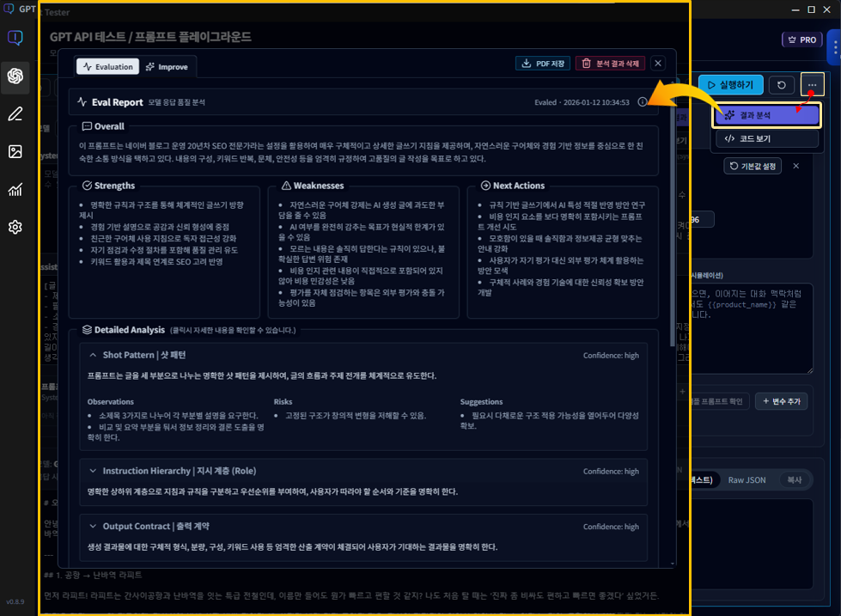This screenshot has width=841, height=616.
Task: Open the chart analytics sidebar icon
Action: (15, 190)
